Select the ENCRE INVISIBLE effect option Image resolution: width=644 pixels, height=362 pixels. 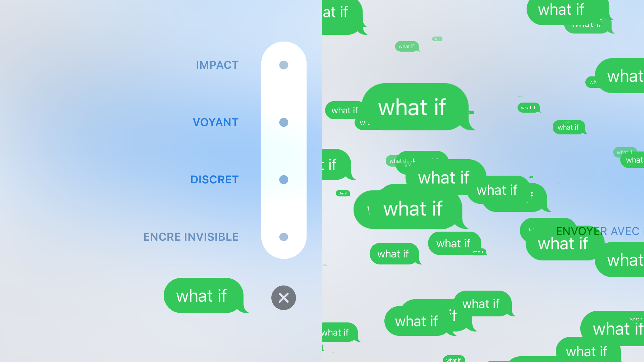pyautogui.click(x=283, y=236)
